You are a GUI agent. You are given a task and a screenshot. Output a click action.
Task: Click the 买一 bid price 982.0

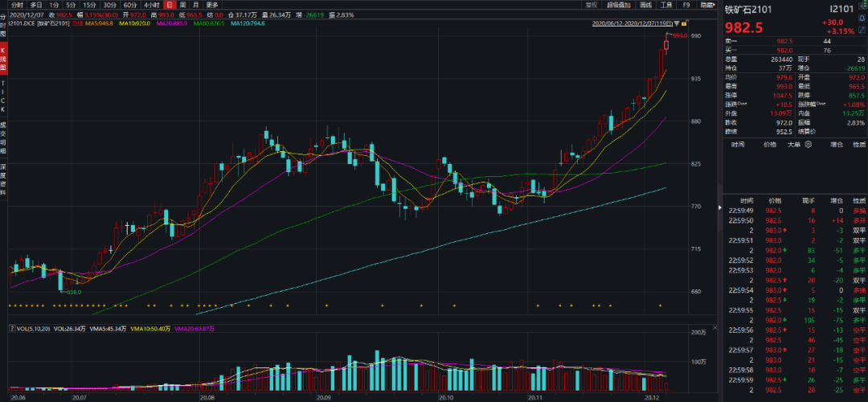click(x=785, y=51)
